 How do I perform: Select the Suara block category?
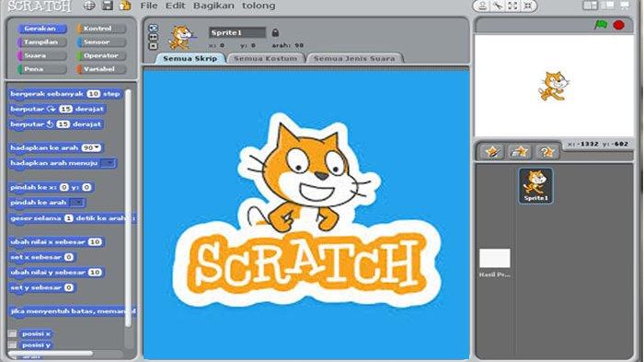pyautogui.click(x=42, y=55)
